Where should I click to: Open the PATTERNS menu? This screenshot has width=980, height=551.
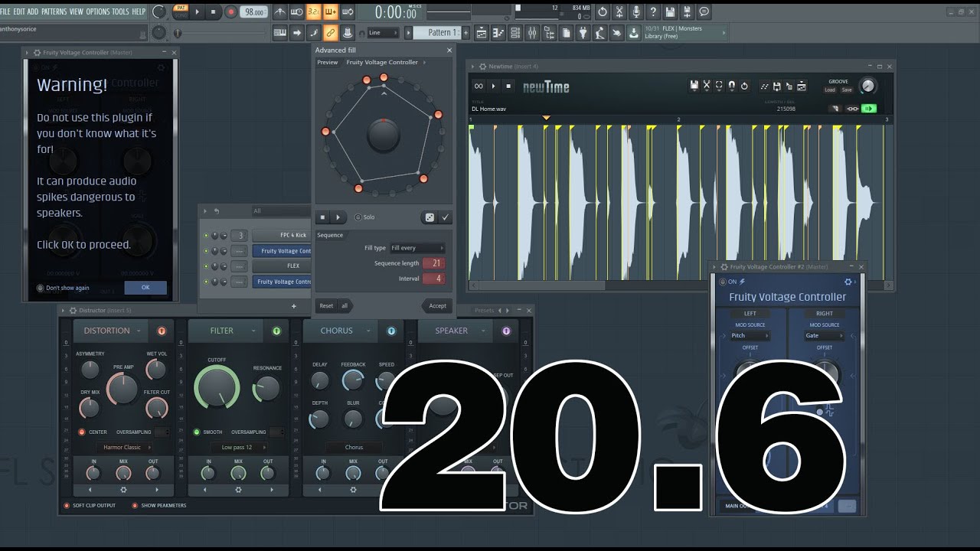[x=54, y=11]
